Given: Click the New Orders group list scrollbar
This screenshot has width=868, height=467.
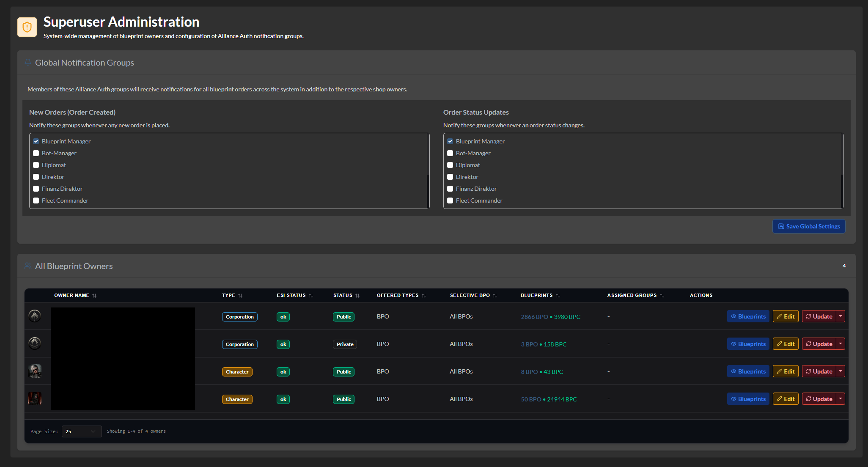Looking at the screenshot, I should 428,191.
